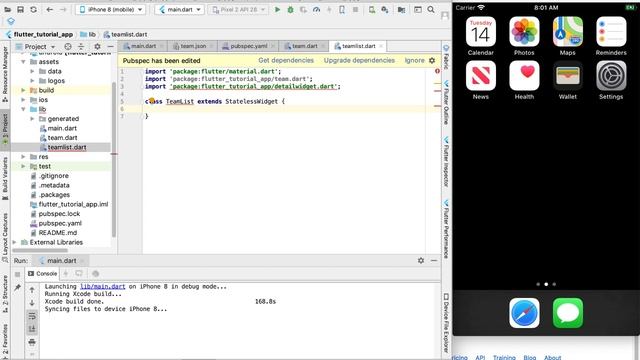This screenshot has height=360, width=640.
Task: Open file via folder icon in toolbar
Action: click(x=7, y=9)
